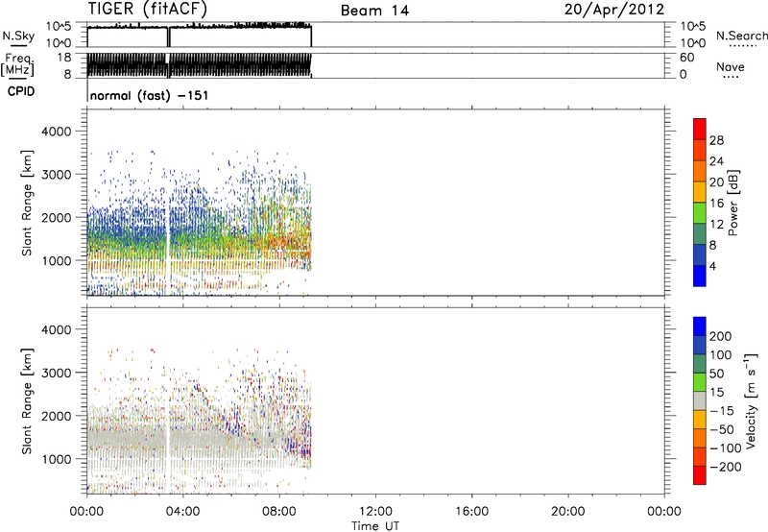Click the '20:00' time axis label

pos(568,512)
